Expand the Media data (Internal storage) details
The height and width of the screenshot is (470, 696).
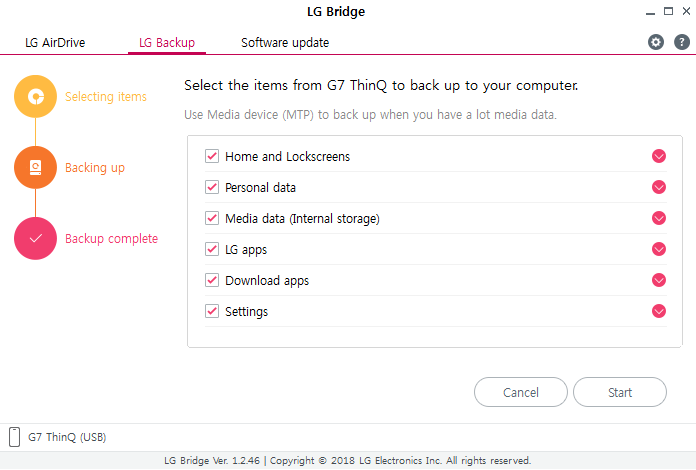click(x=659, y=218)
